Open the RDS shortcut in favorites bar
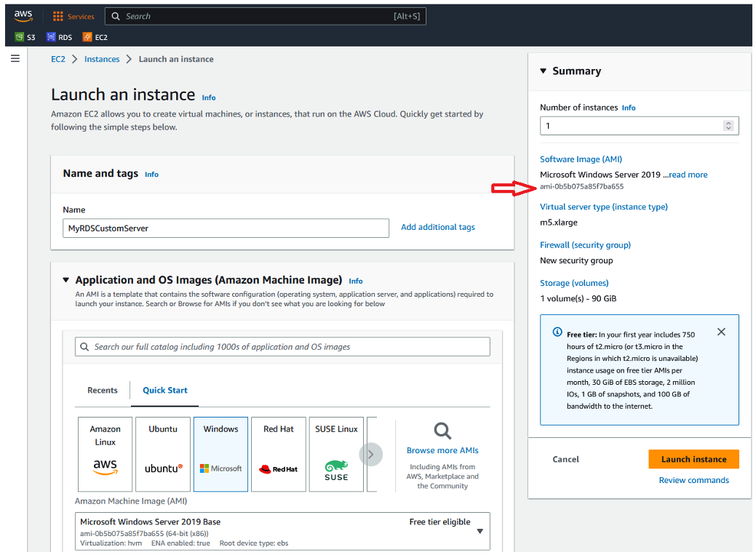Screen dimensions: 756x555 tap(60, 37)
